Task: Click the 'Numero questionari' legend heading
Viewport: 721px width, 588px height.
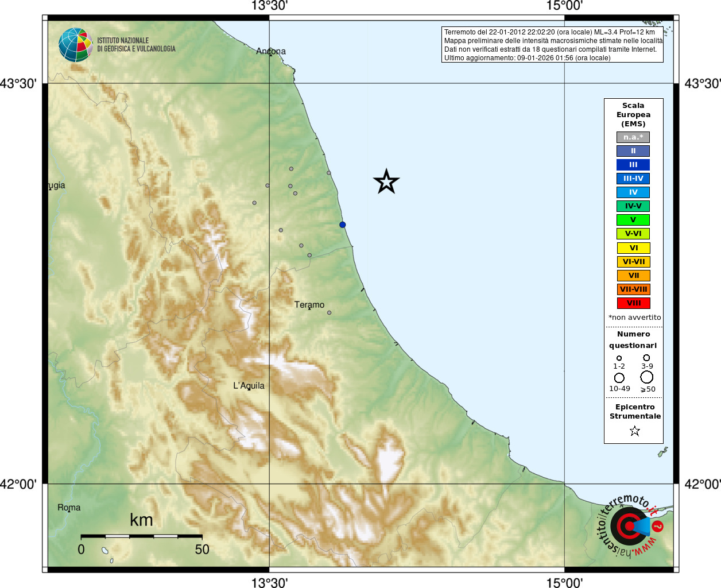Action: tap(633, 340)
